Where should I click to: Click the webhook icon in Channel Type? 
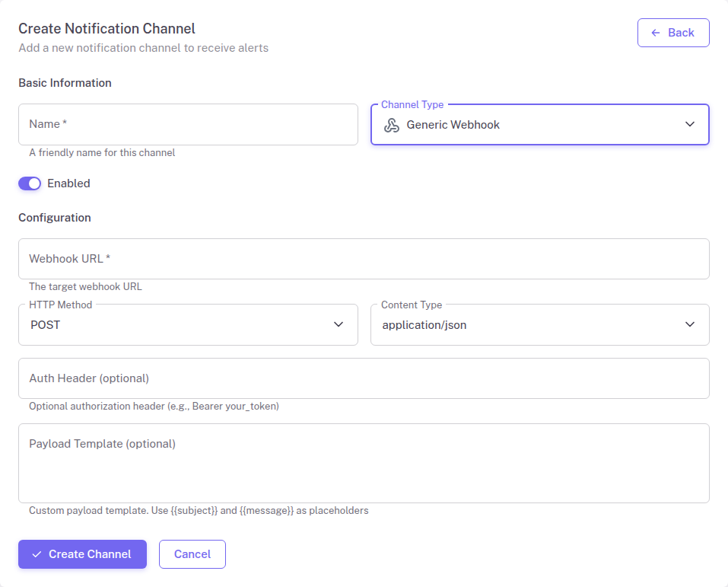click(x=393, y=124)
